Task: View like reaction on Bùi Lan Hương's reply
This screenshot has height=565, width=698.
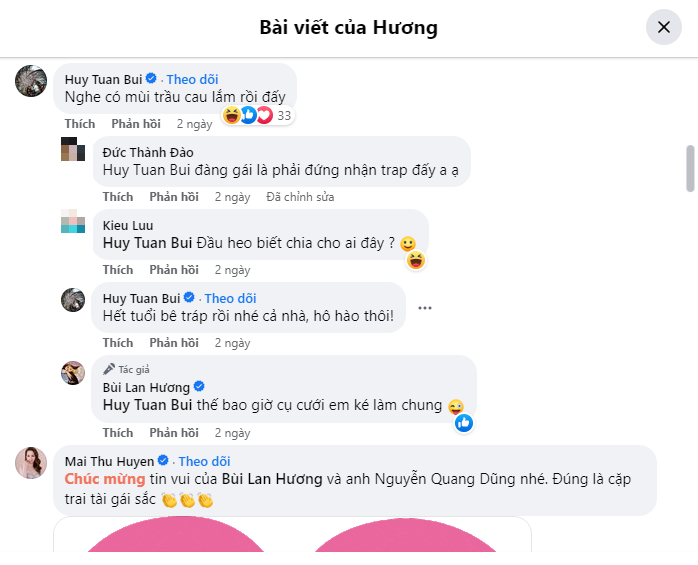Action: click(464, 423)
